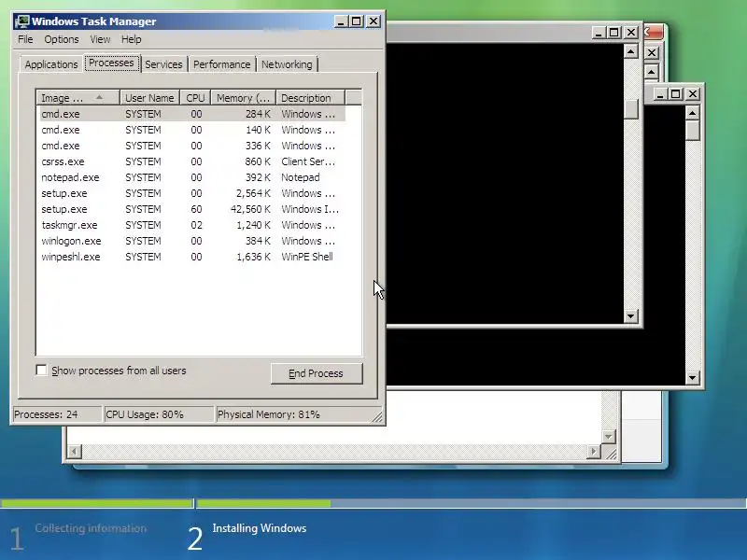Switch to the Applications tab
The width and height of the screenshot is (747, 560).
click(51, 64)
